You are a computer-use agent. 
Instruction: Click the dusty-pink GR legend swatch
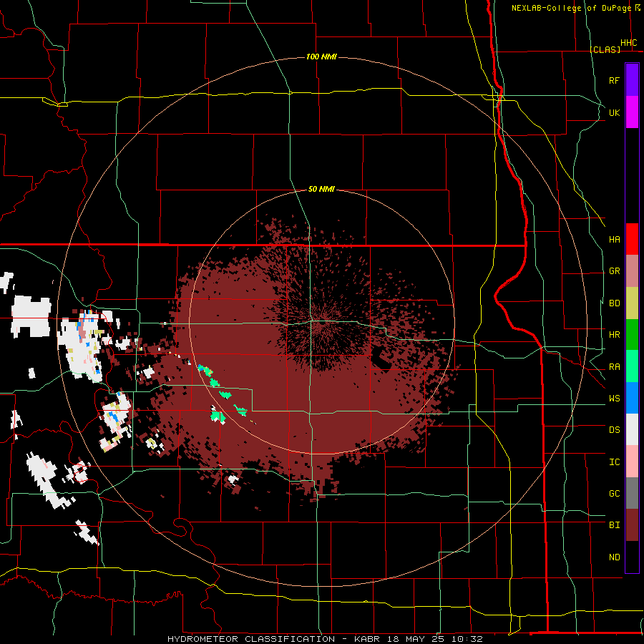click(632, 271)
